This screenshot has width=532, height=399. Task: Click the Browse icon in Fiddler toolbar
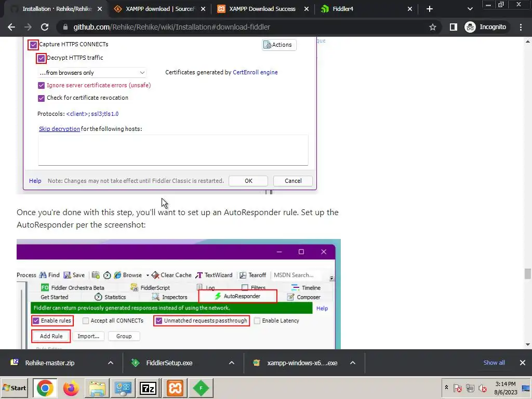(x=118, y=275)
